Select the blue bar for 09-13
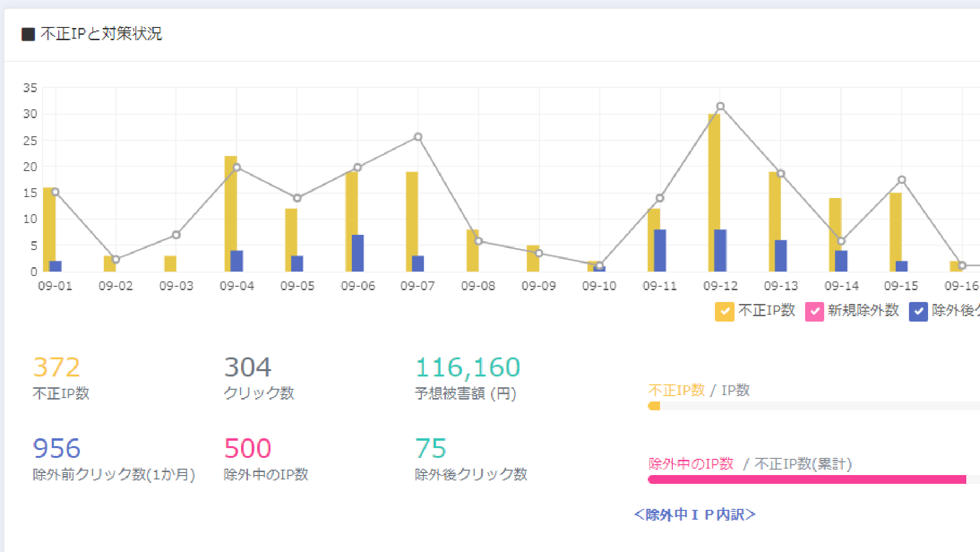Image resolution: width=980 pixels, height=552 pixels. [x=781, y=256]
